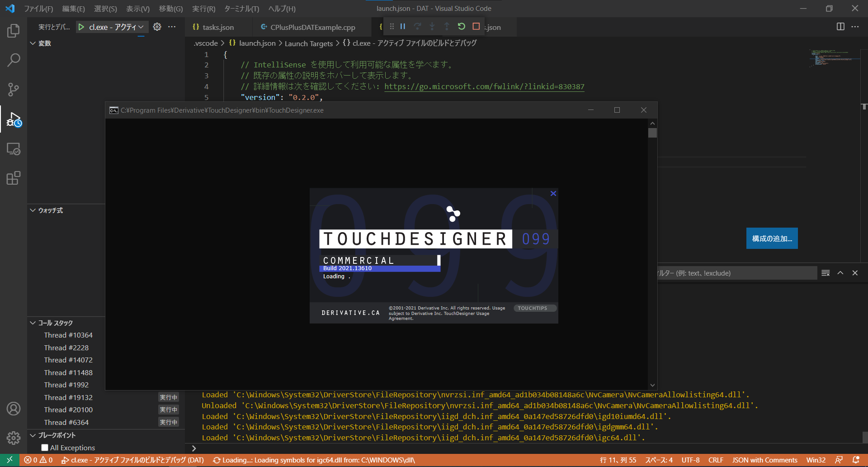Click the TouchDesigner console scroll down arrow
868x467 pixels.
[x=652, y=385]
